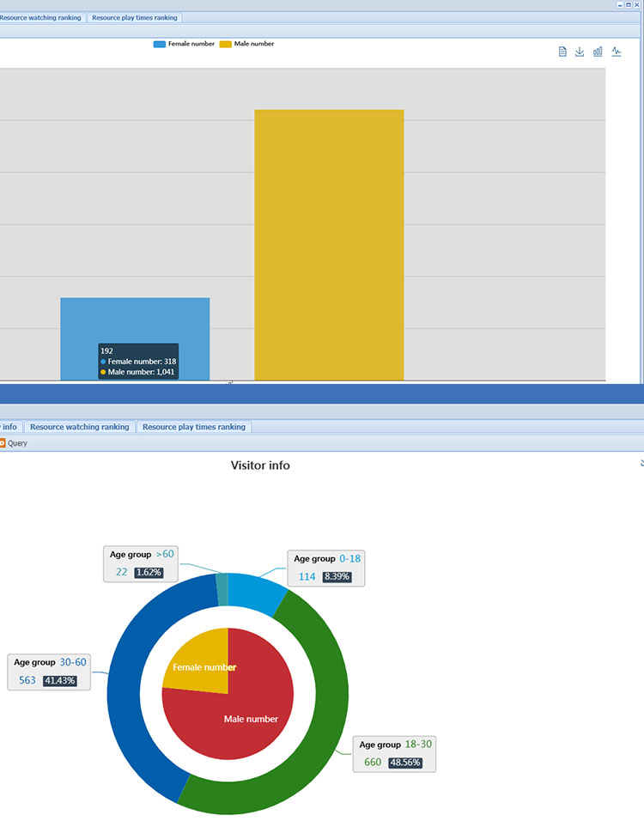Close the top chart window
Screen dimensions: 644x821
636,4
